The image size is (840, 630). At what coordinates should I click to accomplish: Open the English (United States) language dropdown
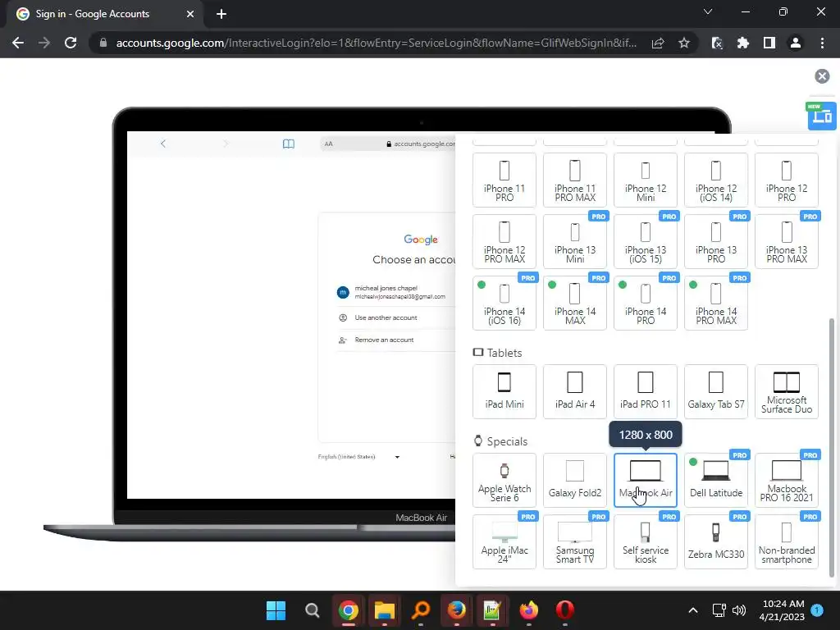point(359,457)
